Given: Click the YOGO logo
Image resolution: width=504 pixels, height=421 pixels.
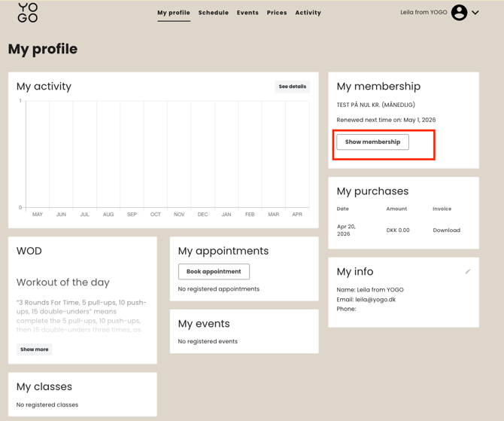Looking at the screenshot, I should (28, 13).
